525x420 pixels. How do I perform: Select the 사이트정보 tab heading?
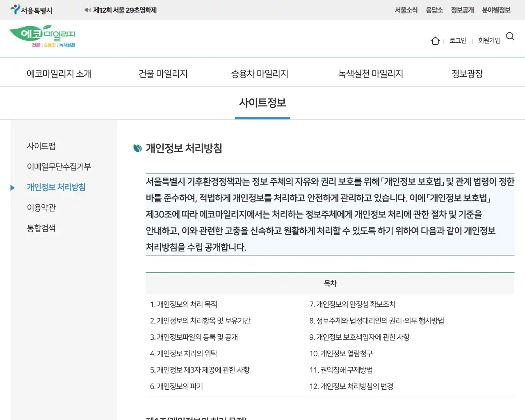click(262, 103)
